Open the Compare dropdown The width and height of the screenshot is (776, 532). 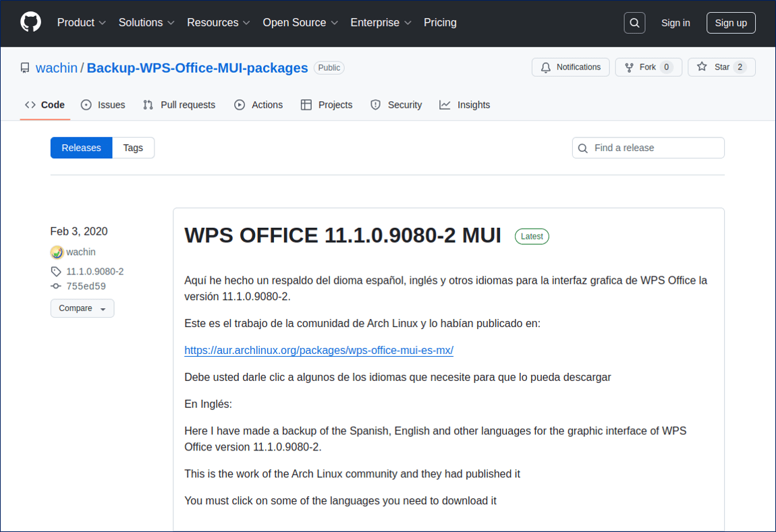click(82, 308)
